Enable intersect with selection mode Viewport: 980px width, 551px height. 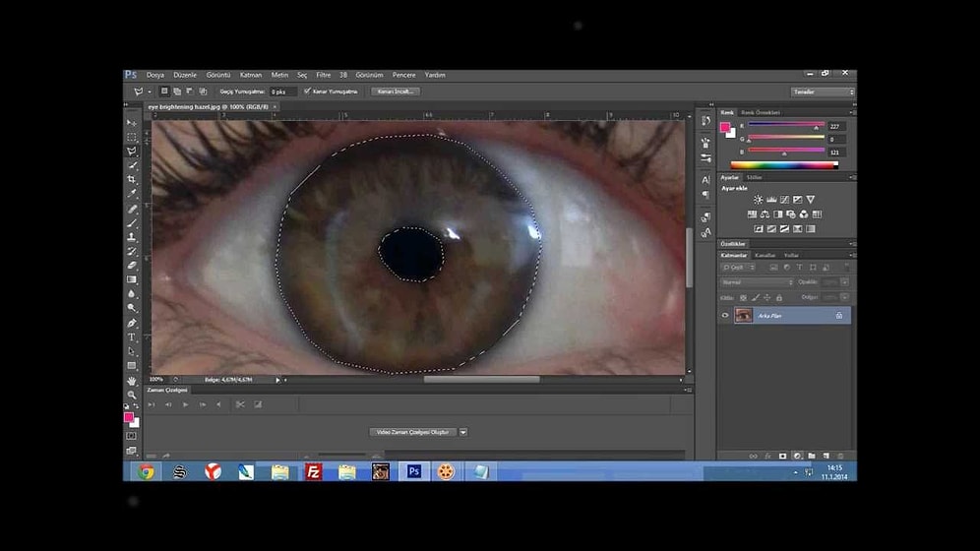click(x=203, y=92)
